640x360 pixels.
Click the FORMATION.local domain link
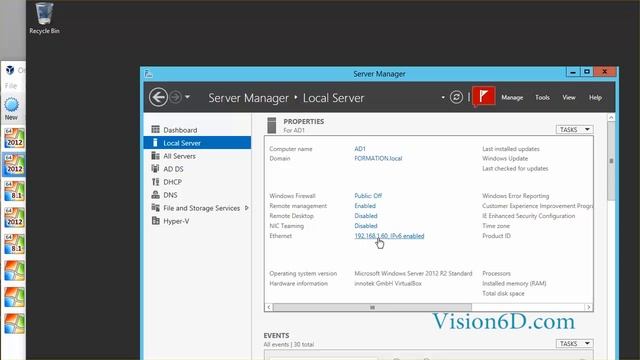pyautogui.click(x=378, y=158)
